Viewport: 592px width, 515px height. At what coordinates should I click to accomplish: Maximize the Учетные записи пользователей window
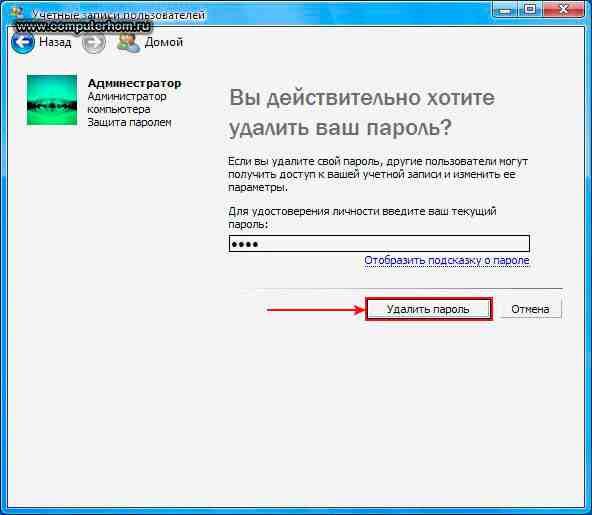(530, 9)
